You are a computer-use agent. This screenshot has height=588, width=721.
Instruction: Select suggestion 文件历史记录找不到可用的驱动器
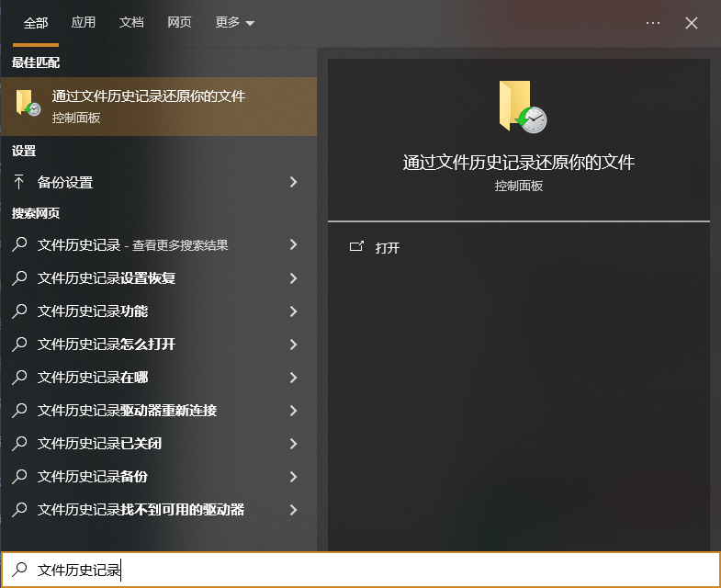point(159,510)
